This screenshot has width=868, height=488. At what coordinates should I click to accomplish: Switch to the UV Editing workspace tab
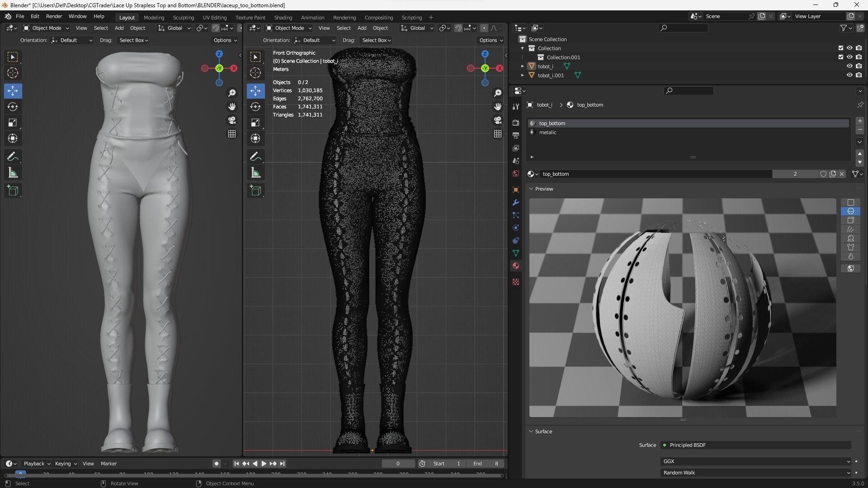[215, 18]
